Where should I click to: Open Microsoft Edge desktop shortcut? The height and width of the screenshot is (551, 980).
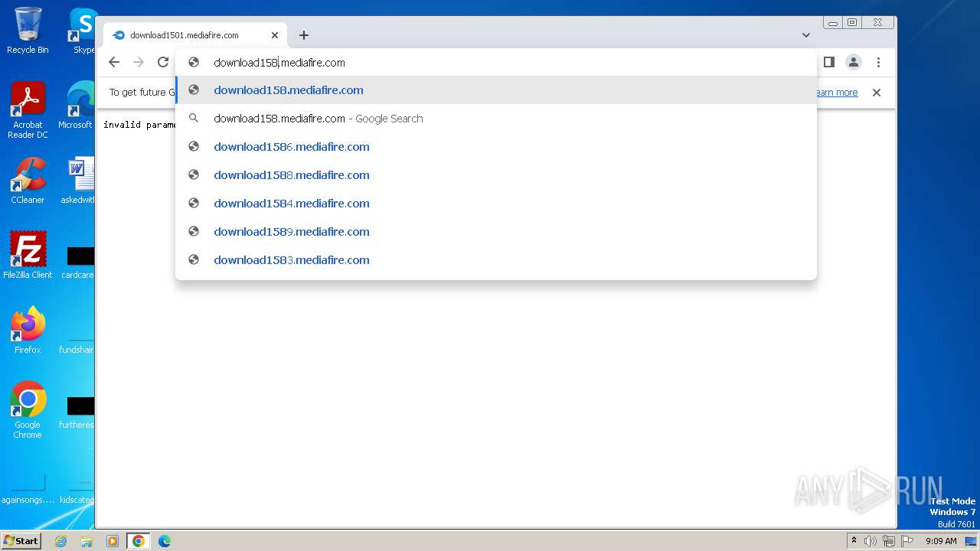[77, 106]
